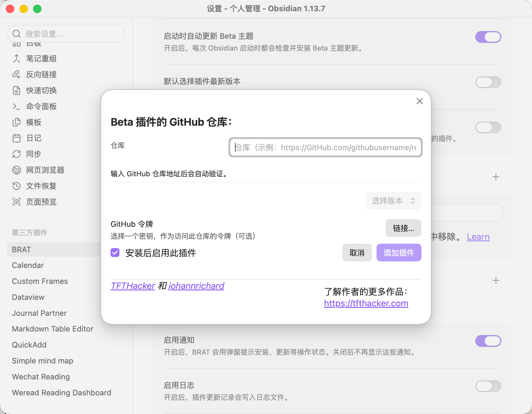This screenshot has width=532, height=414.
Task: Toggle the 启用通知 switch
Action: pos(488,341)
